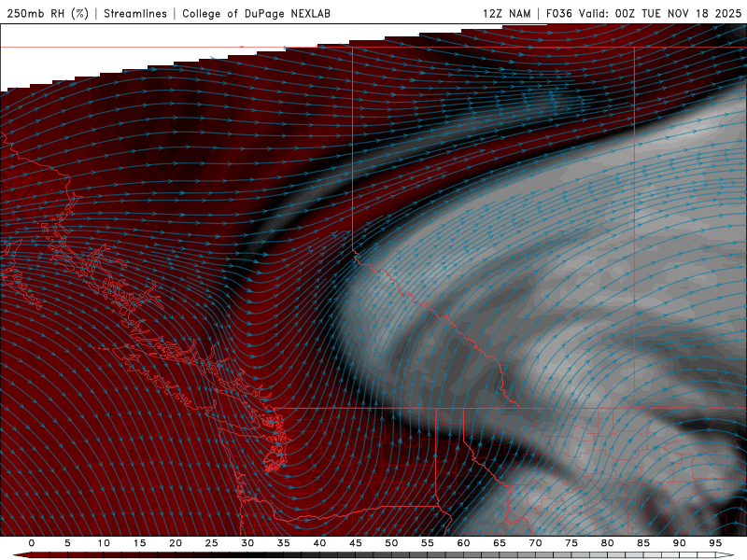747x560 pixels.
Task: Click the '90' value on the color scale
Action: (x=679, y=543)
